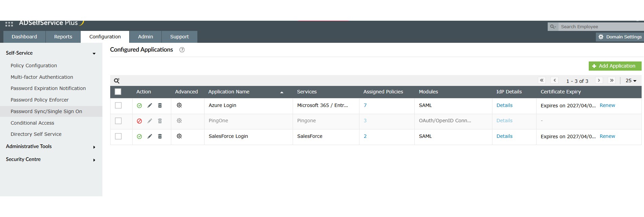
Task: Open advanced settings gear for Azure Login
Action: 179,106
